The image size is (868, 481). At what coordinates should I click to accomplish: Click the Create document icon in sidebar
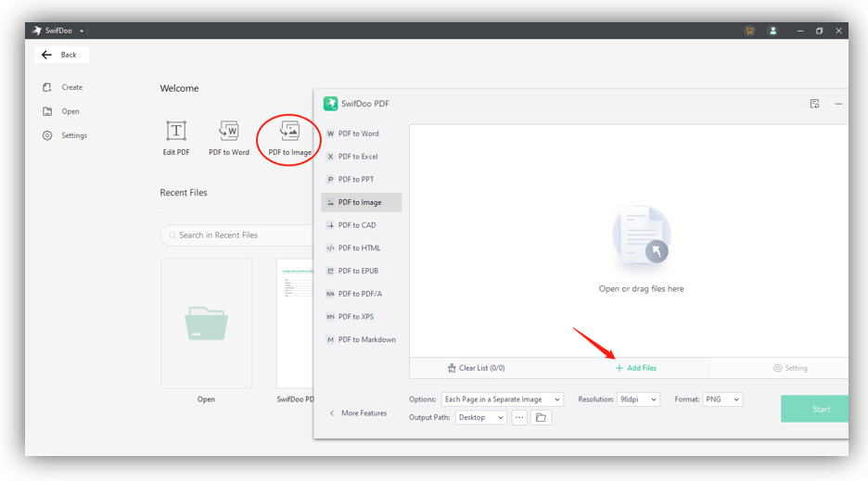click(47, 87)
